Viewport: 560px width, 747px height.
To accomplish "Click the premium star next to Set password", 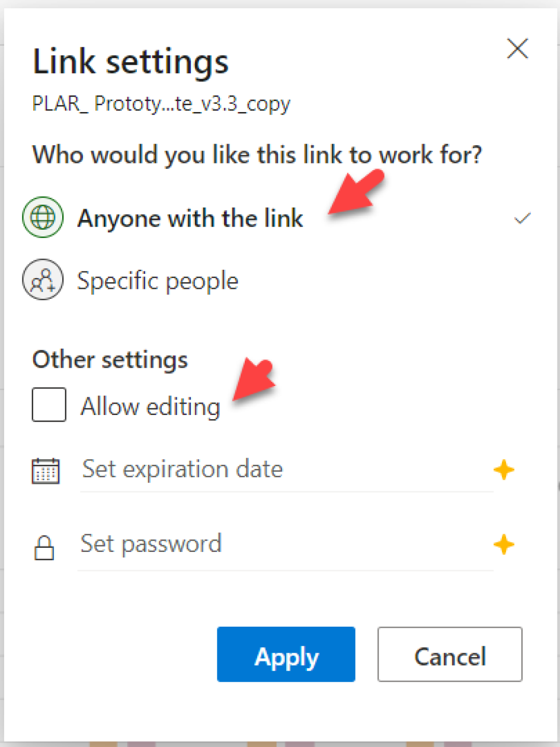I will tap(503, 545).
